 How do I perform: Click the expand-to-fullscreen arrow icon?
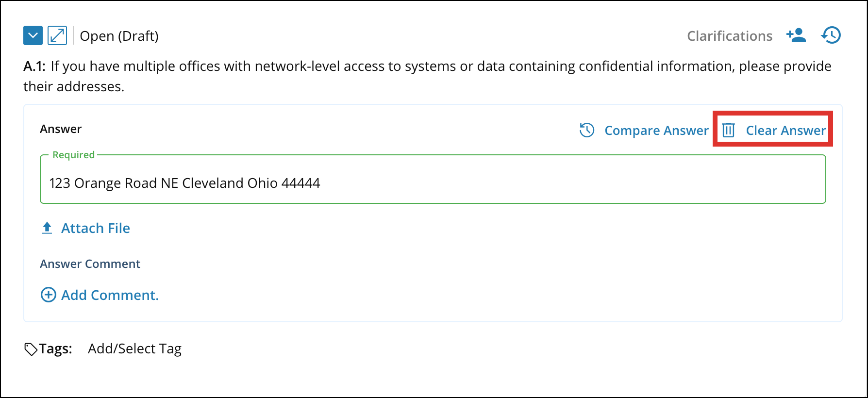(x=57, y=35)
